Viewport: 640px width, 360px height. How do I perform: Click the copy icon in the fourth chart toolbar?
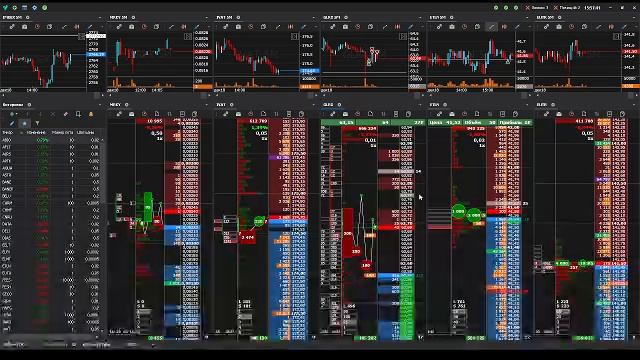370,27
